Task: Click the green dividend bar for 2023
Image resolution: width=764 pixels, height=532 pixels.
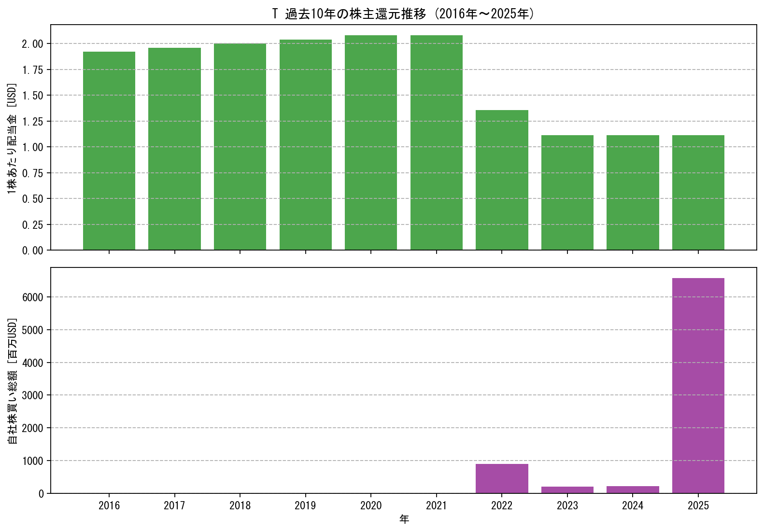Action: (x=567, y=193)
